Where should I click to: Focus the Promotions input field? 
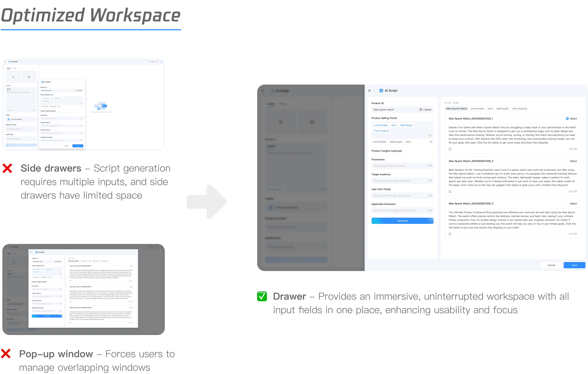(x=399, y=166)
